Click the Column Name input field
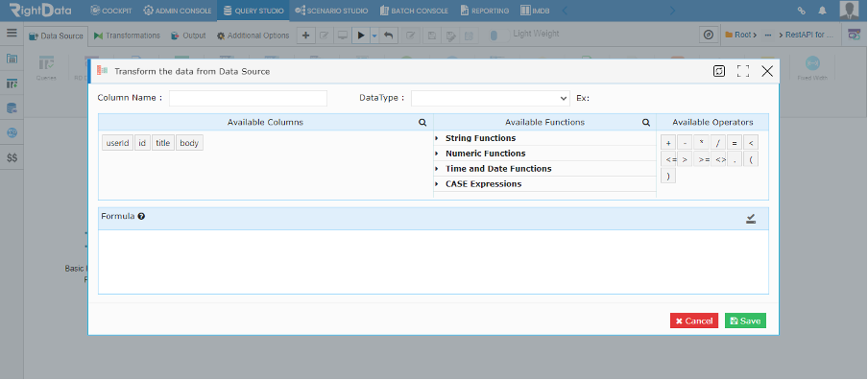 point(248,99)
